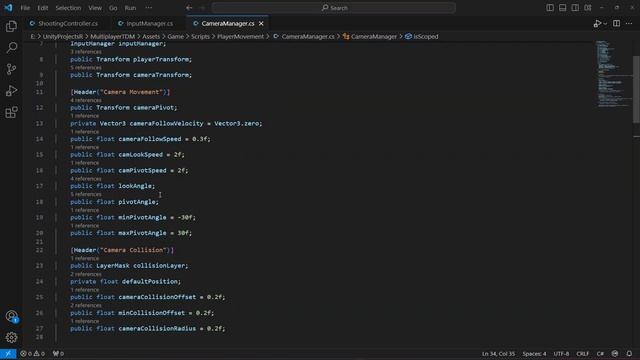
Task: Open the View menu
Action: tap(95, 8)
